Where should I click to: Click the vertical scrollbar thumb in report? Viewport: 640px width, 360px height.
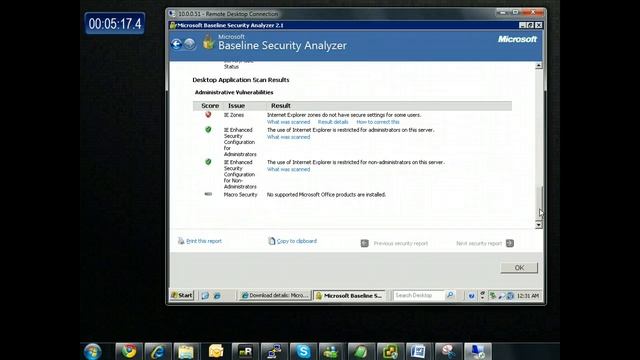coord(539,203)
